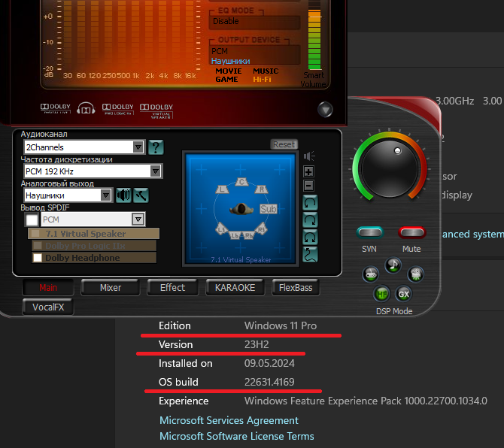Enable the SPDIF output checkbox
Screen dimensions: 504x448
click(x=32, y=220)
